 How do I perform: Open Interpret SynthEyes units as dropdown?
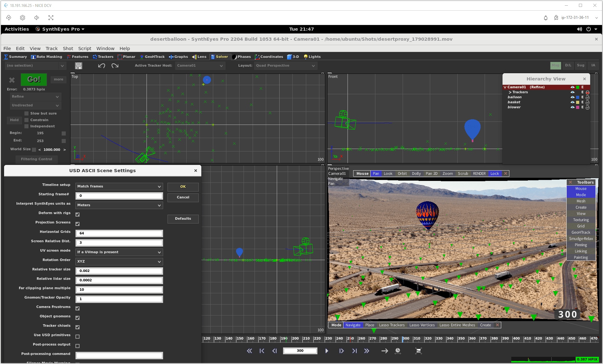119,205
